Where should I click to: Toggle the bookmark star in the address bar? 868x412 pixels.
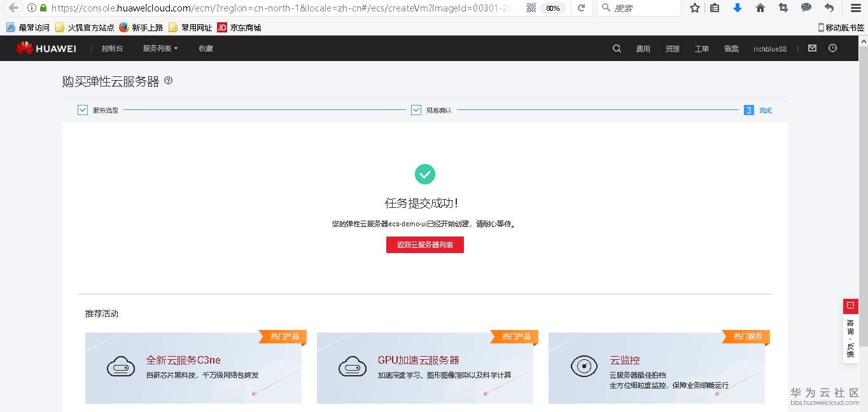(x=694, y=8)
